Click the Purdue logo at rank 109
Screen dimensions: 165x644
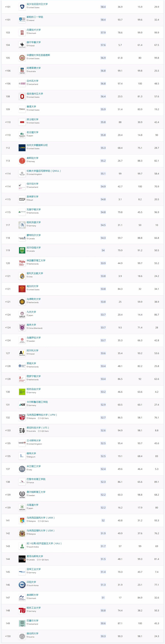click(22, 109)
